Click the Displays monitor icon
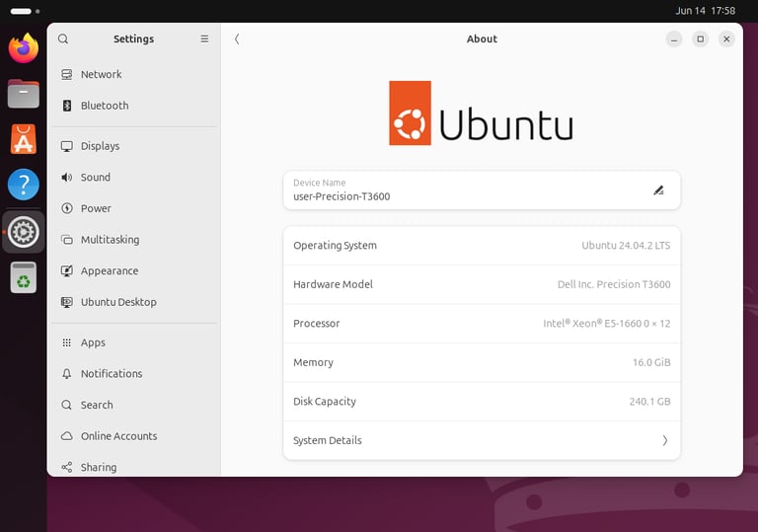The width and height of the screenshot is (758, 532). click(67, 146)
